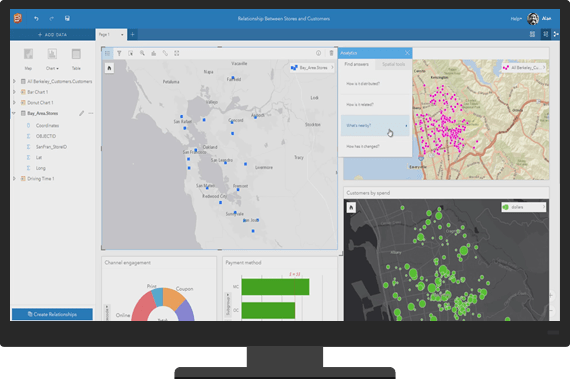Sync map extents with link icon
Viewport: 570px width, 379px height.
point(165,53)
